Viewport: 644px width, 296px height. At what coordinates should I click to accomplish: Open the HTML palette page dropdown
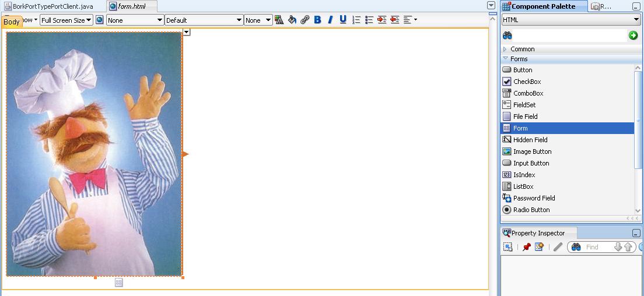(571, 20)
